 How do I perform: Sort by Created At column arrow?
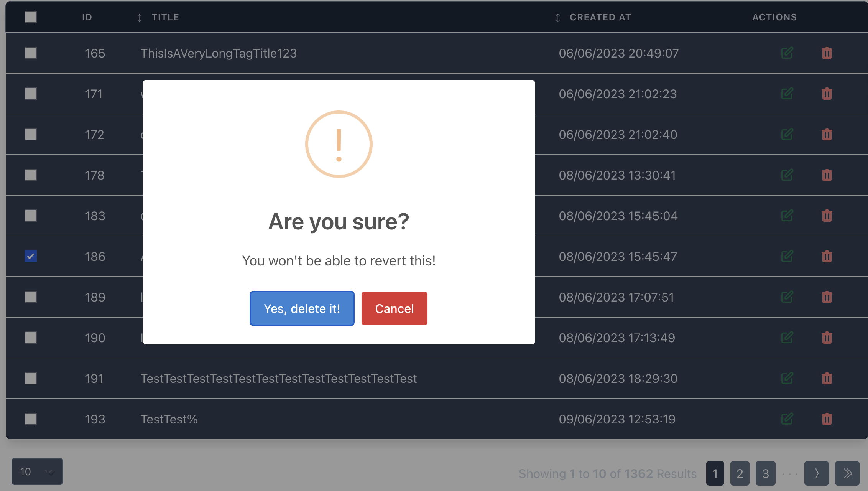point(558,18)
